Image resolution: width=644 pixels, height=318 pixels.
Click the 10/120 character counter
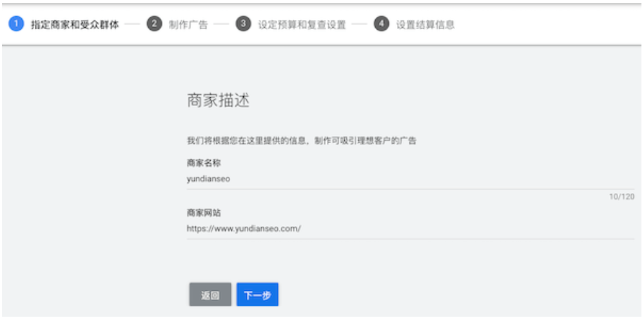621,197
